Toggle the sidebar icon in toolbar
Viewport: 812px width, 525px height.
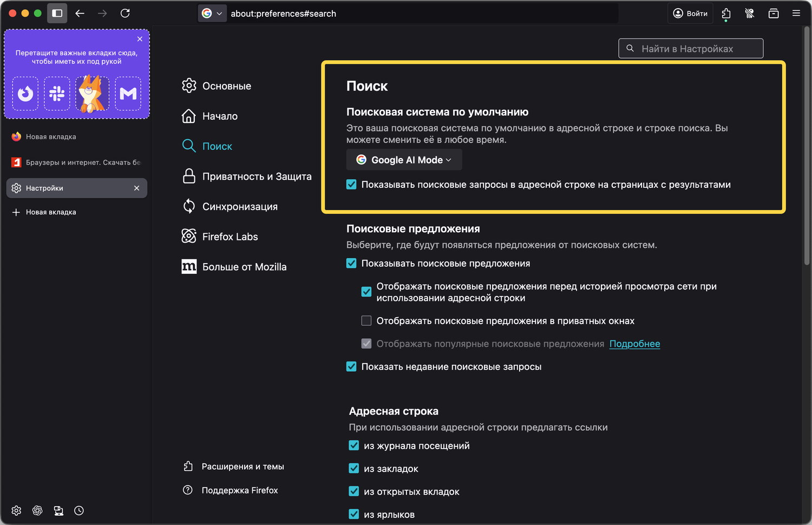(x=57, y=13)
